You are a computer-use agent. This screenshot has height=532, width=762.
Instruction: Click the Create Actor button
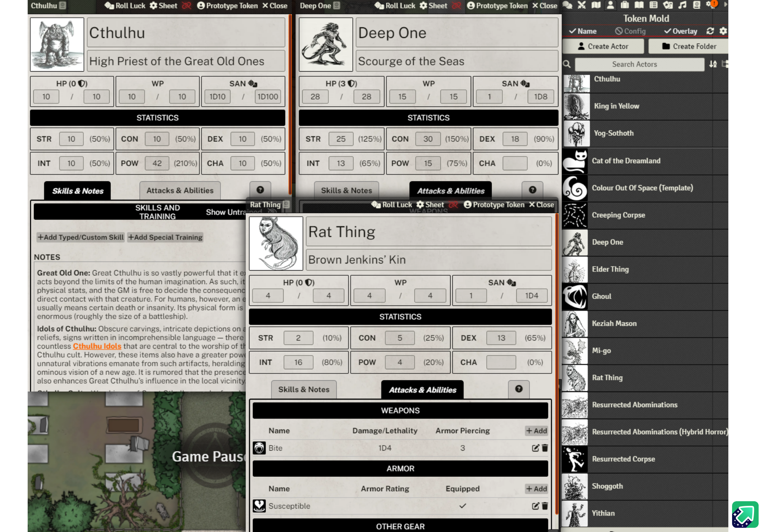tap(603, 46)
